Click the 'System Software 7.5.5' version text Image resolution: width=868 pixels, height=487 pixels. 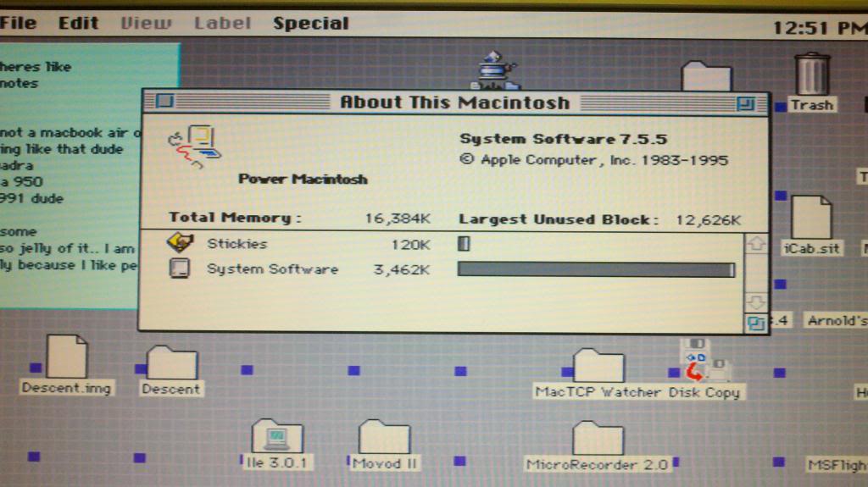pos(564,139)
